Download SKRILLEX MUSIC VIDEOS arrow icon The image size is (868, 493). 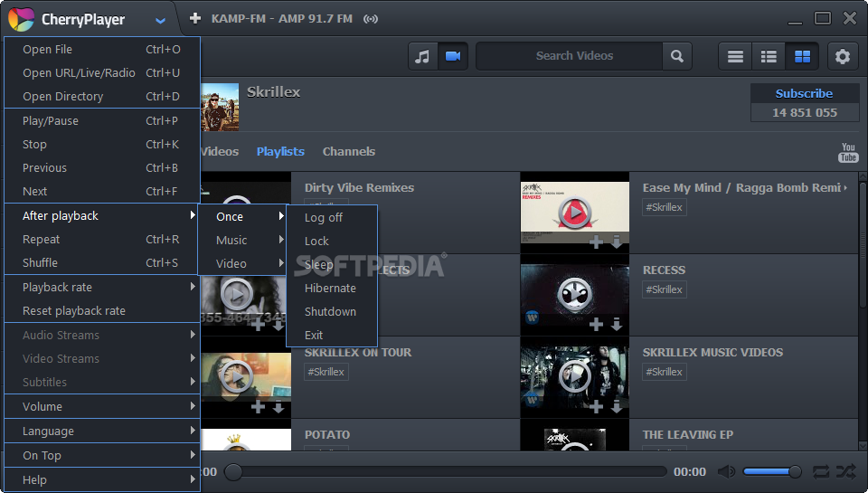click(x=617, y=407)
